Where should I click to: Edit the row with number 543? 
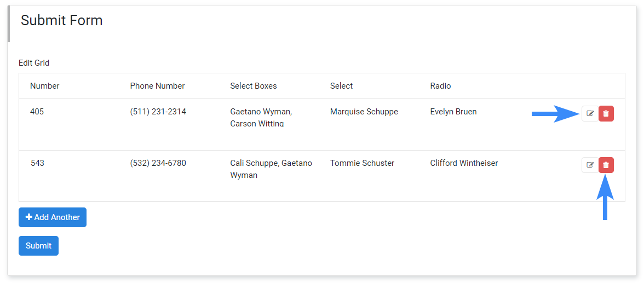tap(590, 165)
